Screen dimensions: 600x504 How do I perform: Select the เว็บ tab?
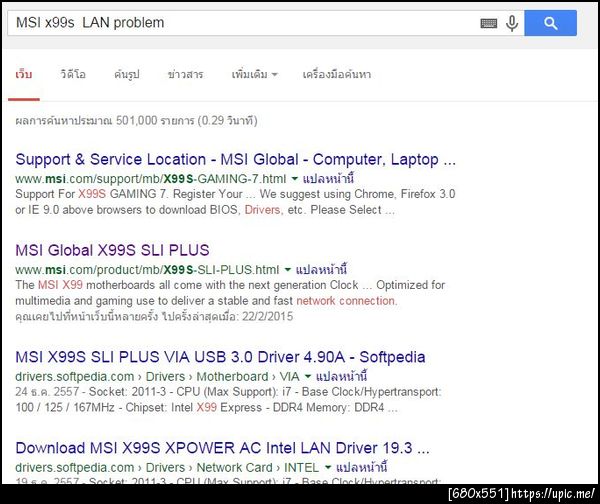(x=24, y=74)
